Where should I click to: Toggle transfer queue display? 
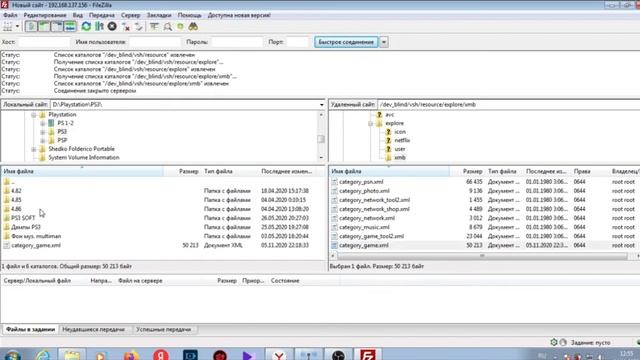[70, 27]
